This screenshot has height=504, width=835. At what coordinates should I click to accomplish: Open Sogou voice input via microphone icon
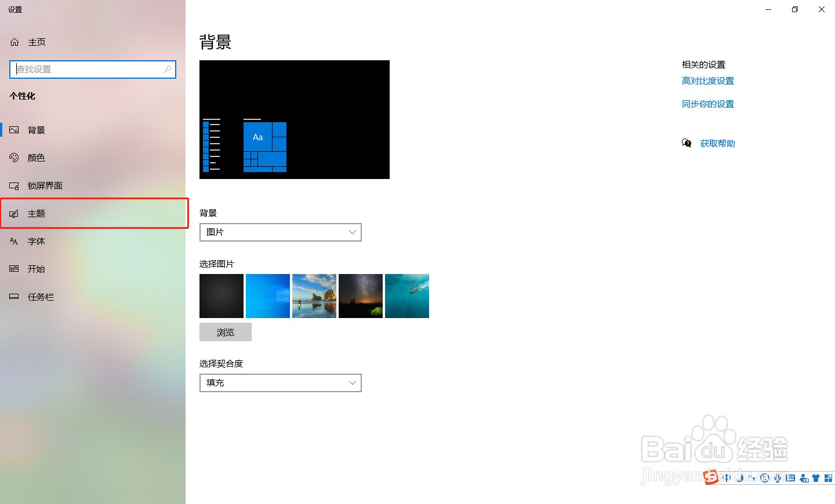tap(778, 477)
